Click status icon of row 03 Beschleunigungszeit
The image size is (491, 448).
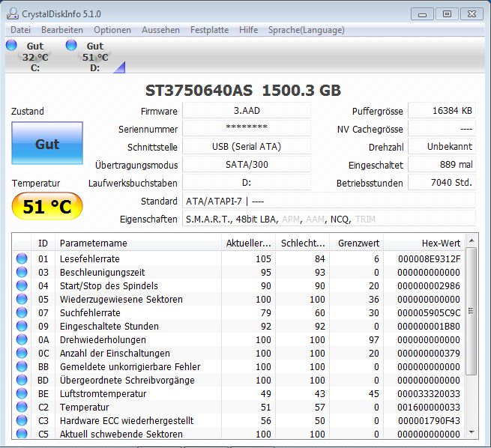(22, 272)
